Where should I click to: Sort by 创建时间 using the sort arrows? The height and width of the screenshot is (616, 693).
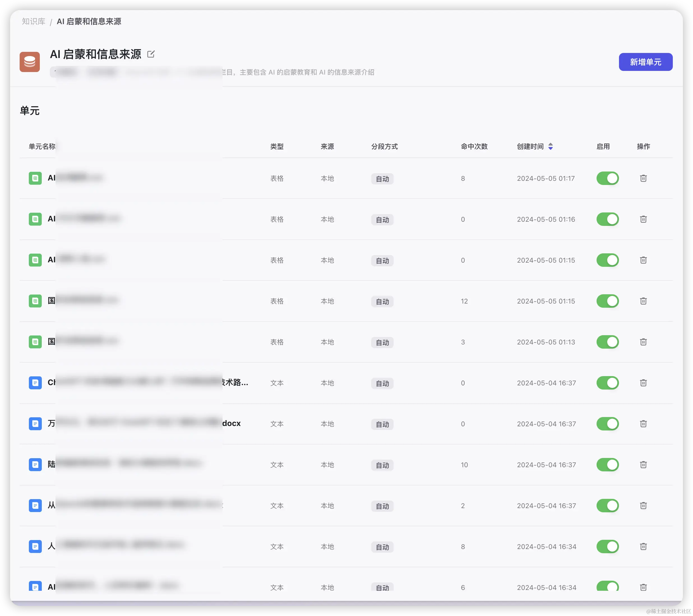point(551,147)
